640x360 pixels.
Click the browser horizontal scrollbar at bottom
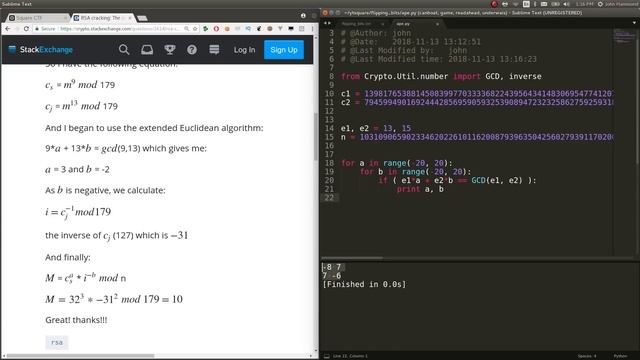point(80,356)
